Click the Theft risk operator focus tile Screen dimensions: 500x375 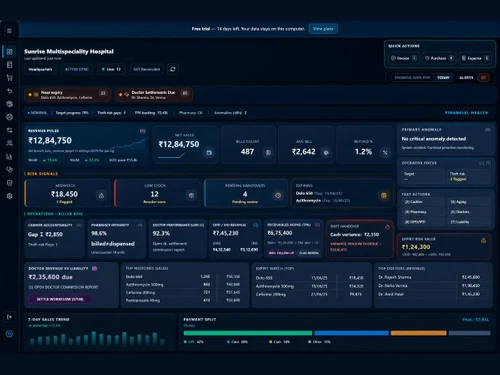pyautogui.click(x=469, y=176)
